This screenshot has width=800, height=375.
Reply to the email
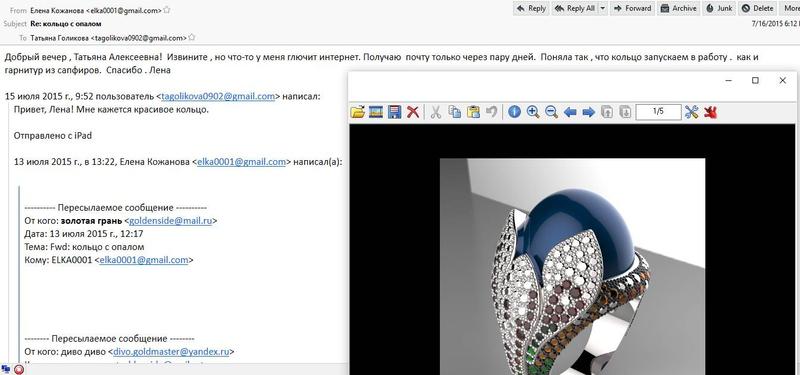point(531,8)
